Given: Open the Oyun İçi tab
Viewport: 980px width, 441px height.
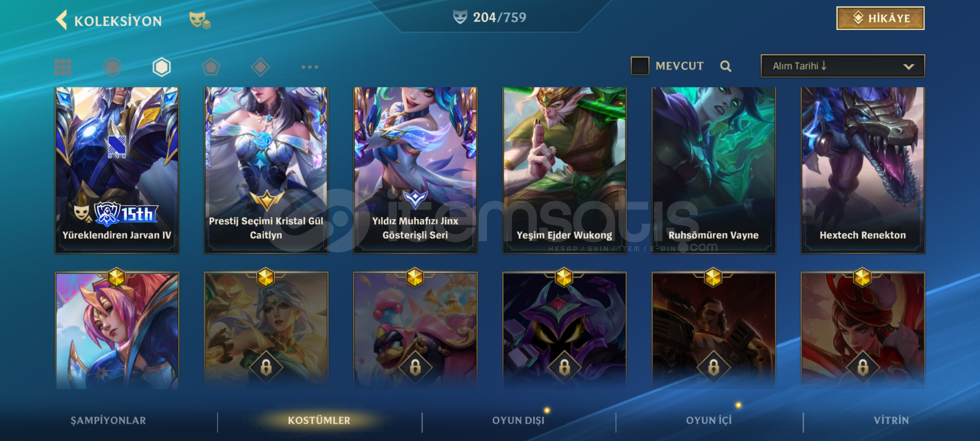Looking at the screenshot, I should pos(709,421).
